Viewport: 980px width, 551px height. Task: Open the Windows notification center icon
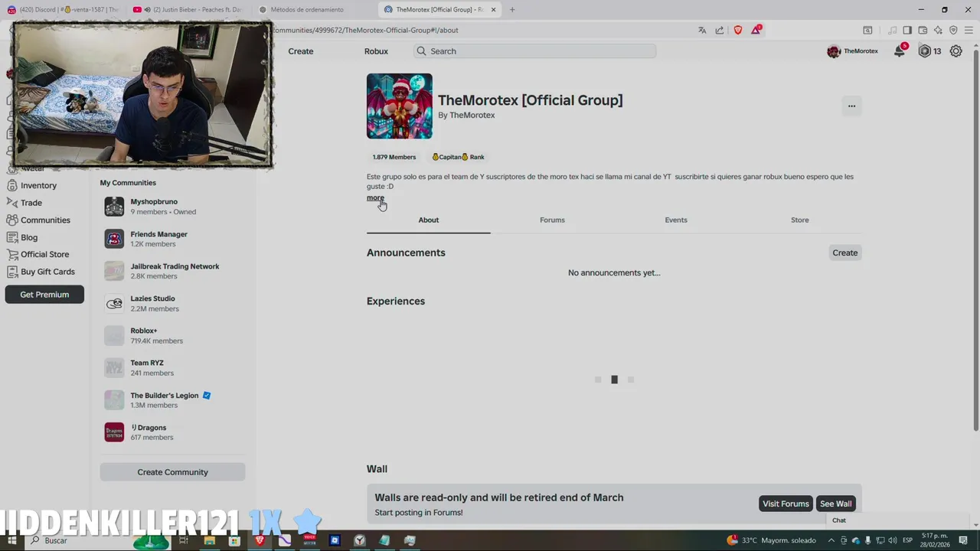point(964,540)
